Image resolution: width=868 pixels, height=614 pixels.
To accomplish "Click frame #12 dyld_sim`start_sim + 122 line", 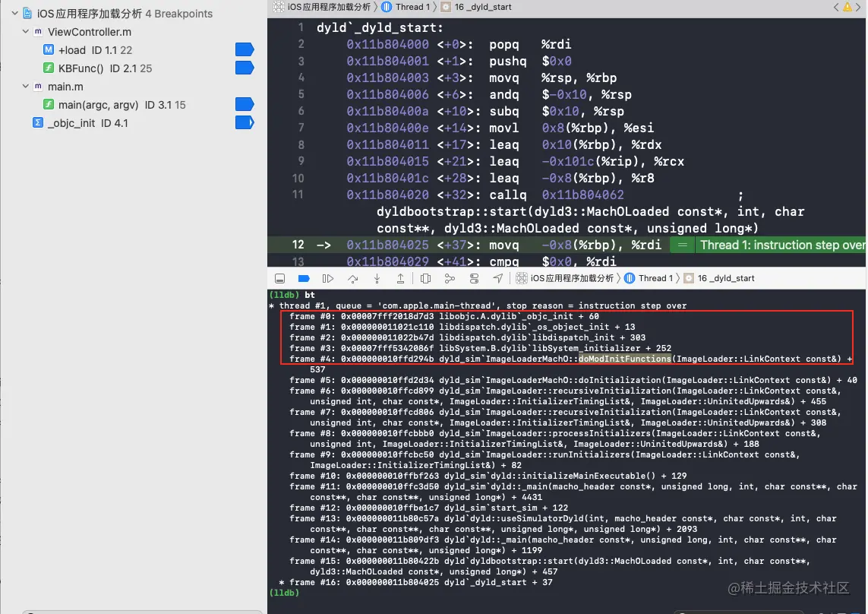I will click(428, 508).
